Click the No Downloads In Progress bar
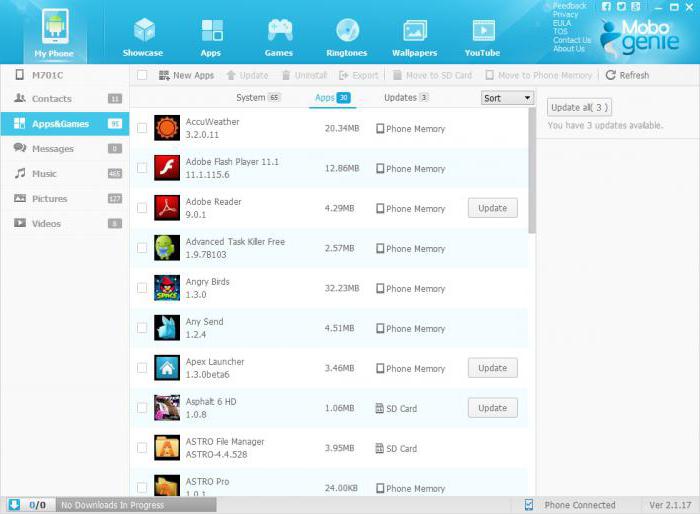Screen dimensions: 700x514 [x=136, y=505]
